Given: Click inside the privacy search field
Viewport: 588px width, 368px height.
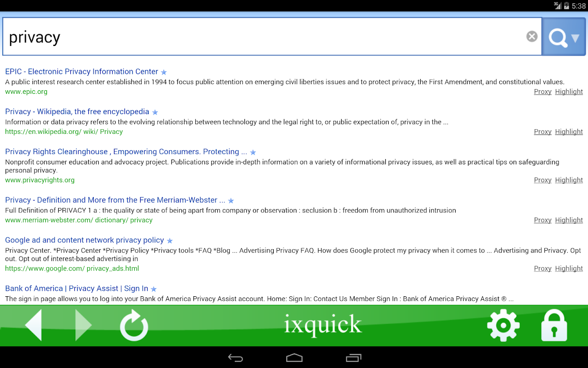Looking at the screenshot, I should [x=272, y=37].
